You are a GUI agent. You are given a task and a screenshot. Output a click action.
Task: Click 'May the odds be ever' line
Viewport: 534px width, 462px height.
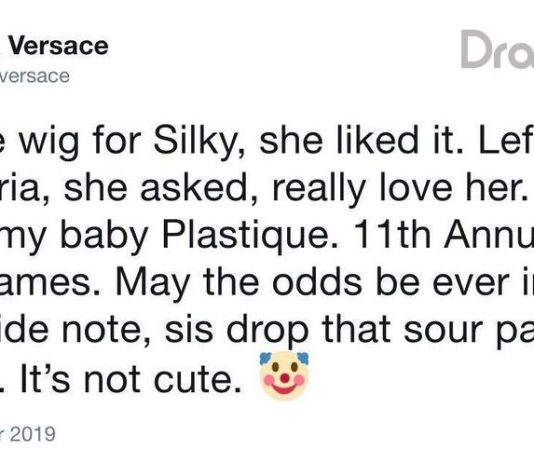(x=312, y=283)
